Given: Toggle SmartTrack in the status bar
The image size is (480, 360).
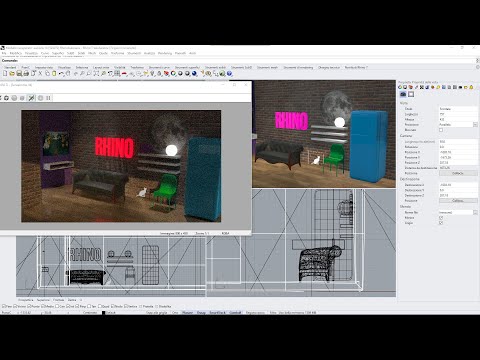Looking at the screenshot, I should coord(217,313).
